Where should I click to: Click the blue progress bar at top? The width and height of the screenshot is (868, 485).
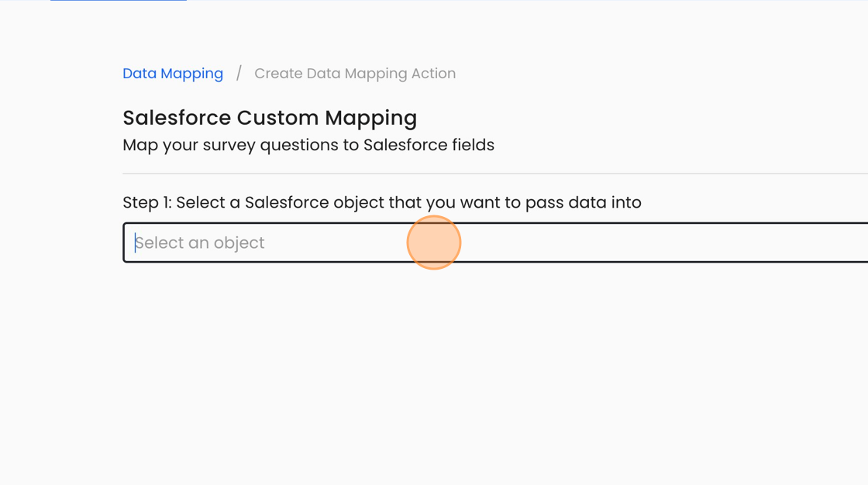point(118,1)
